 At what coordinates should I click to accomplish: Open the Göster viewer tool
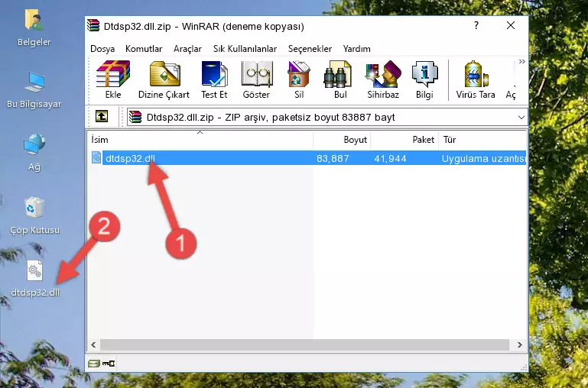[256, 79]
